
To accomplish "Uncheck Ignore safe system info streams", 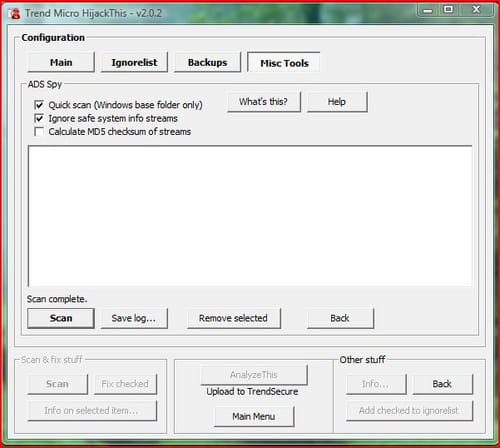I will coord(39,118).
